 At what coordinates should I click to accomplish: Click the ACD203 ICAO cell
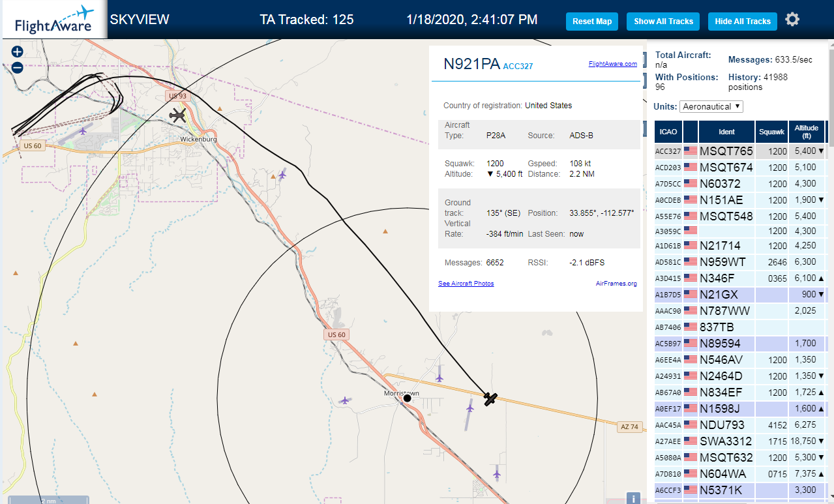668,168
